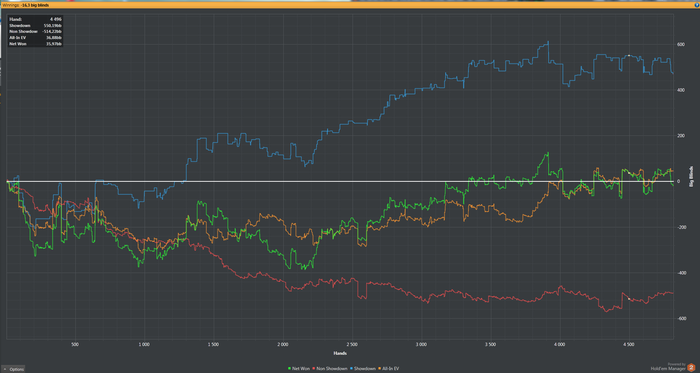Click the white marker on Net Won line

(629, 173)
